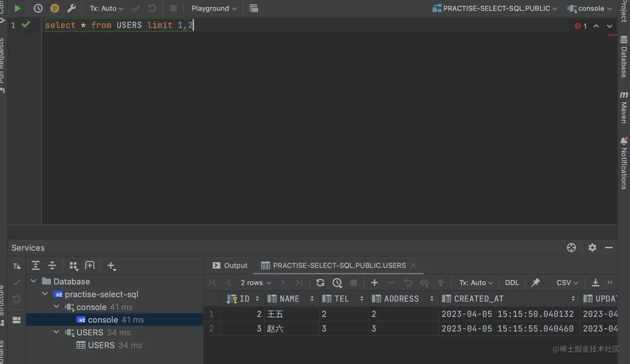The image size is (630, 364).
Task: Go to previous page of results
Action: coord(229,283)
